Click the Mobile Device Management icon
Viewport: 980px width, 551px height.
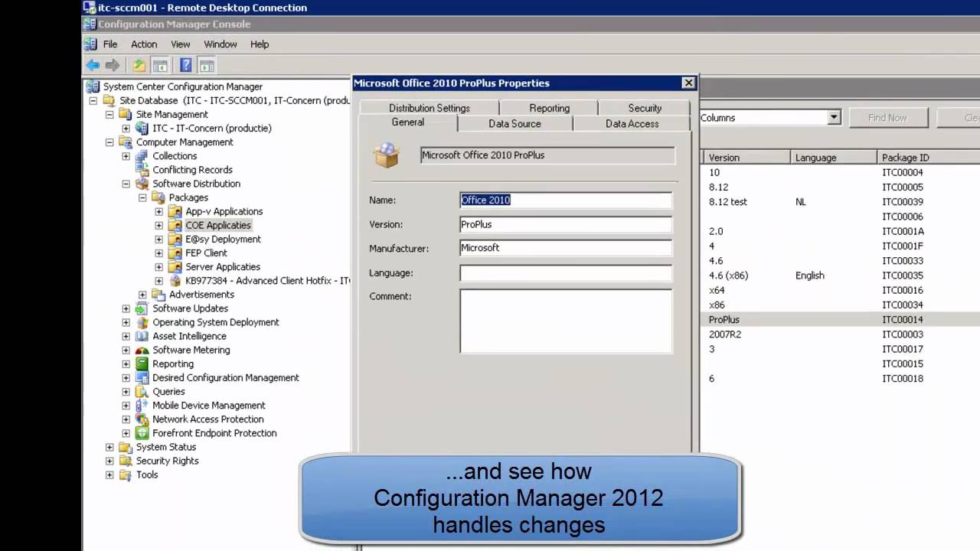coord(142,406)
